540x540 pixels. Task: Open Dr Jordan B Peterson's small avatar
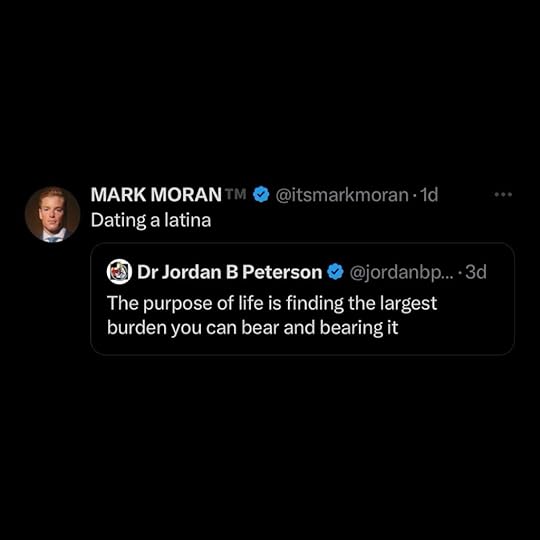119,272
